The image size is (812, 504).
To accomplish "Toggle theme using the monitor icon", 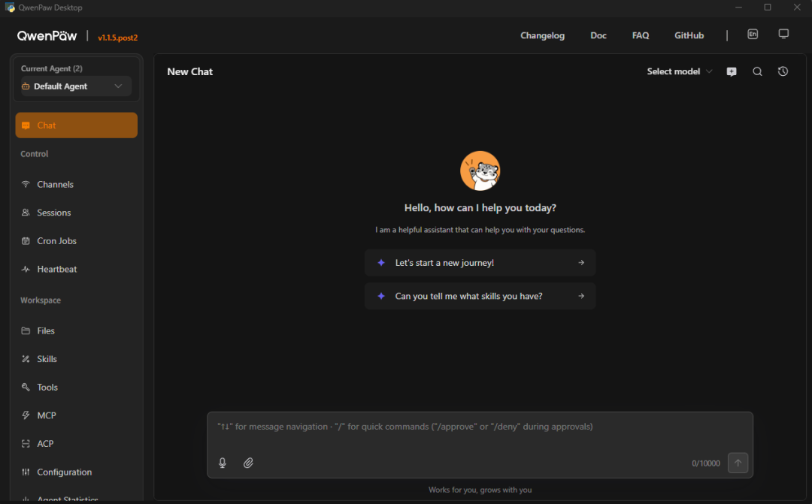I will click(783, 34).
